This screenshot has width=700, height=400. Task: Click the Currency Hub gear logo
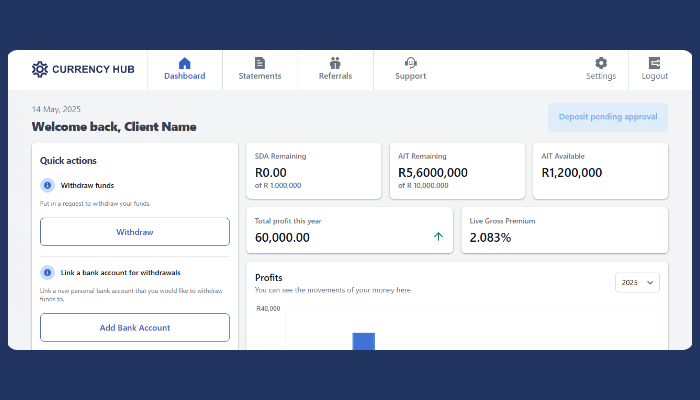40,69
